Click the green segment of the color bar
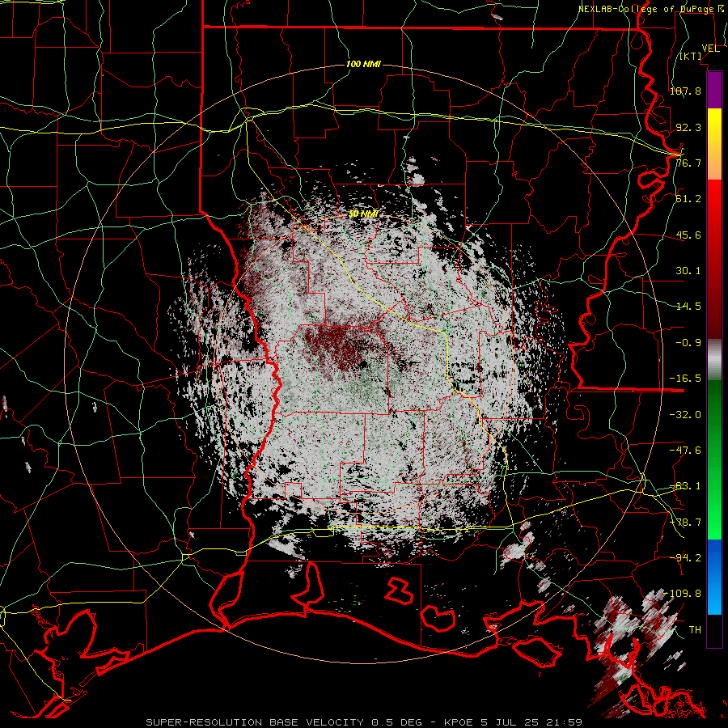 click(714, 459)
